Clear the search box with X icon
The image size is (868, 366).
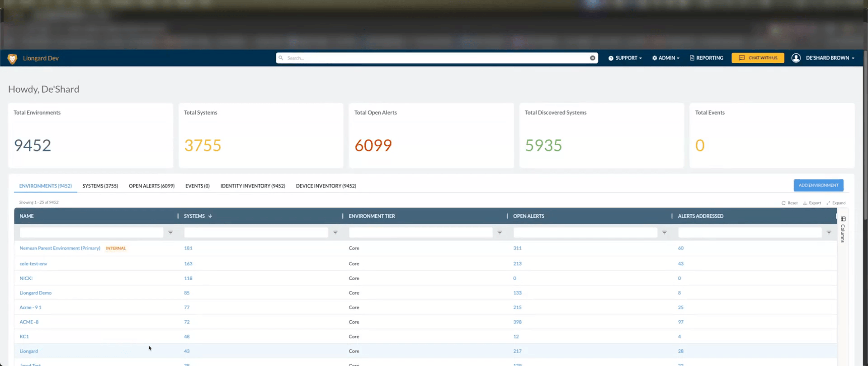(592, 58)
